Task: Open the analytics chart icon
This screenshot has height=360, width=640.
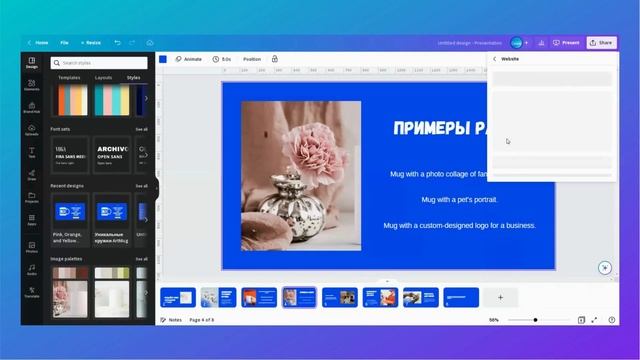Action: coord(541,42)
